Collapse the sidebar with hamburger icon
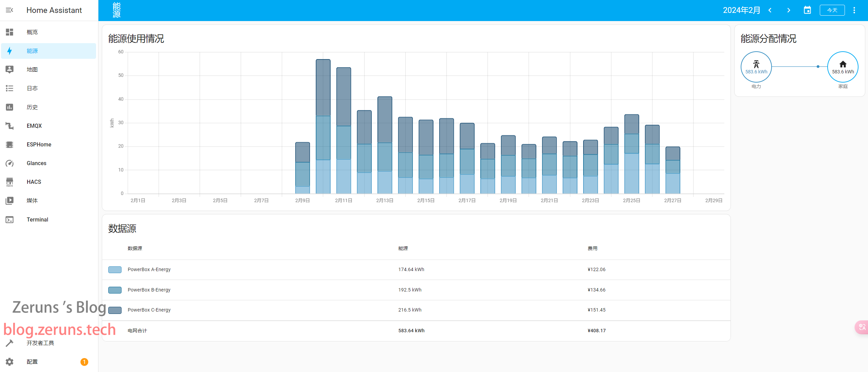Image resolution: width=868 pixels, height=372 pixels. (x=10, y=10)
